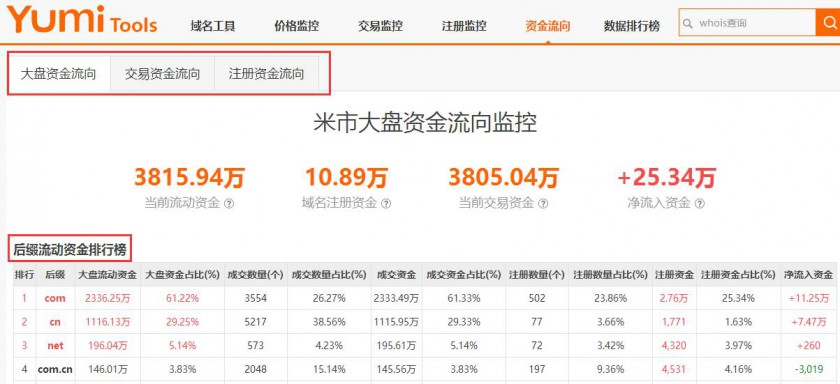
Task: Click help icon beside 当前交易资金
Action: [x=543, y=204]
